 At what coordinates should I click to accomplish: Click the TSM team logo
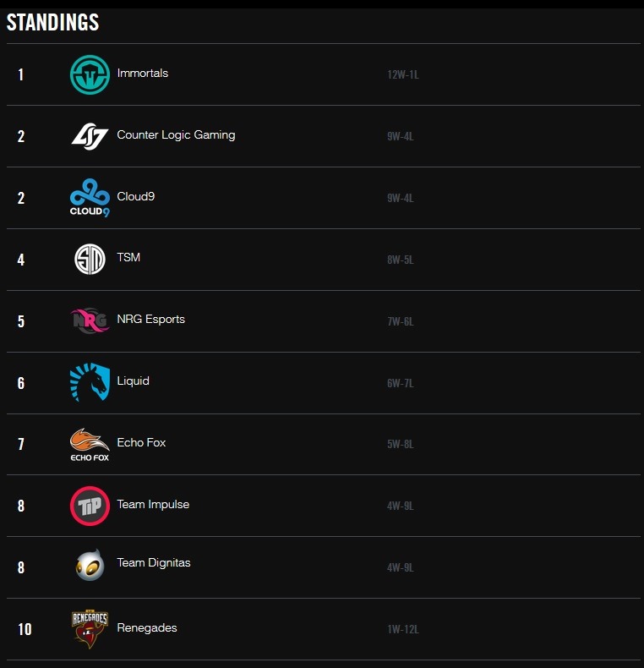pos(90,259)
